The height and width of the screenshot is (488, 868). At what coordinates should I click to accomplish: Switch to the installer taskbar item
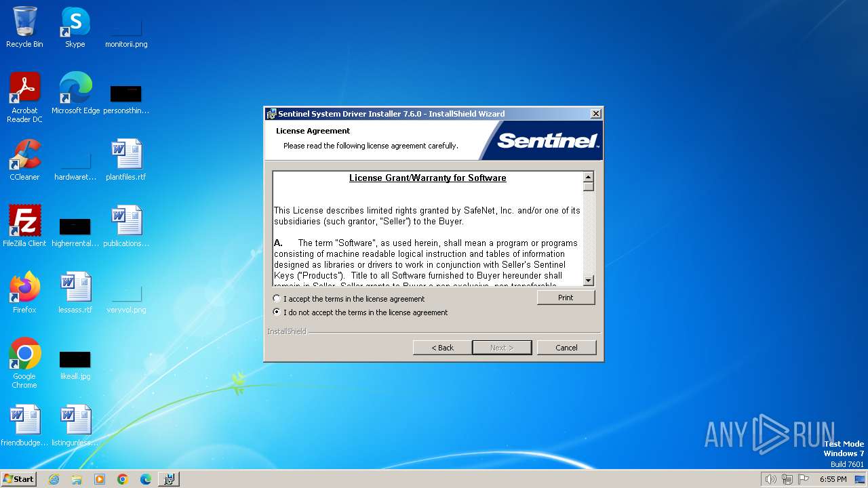coord(169,479)
